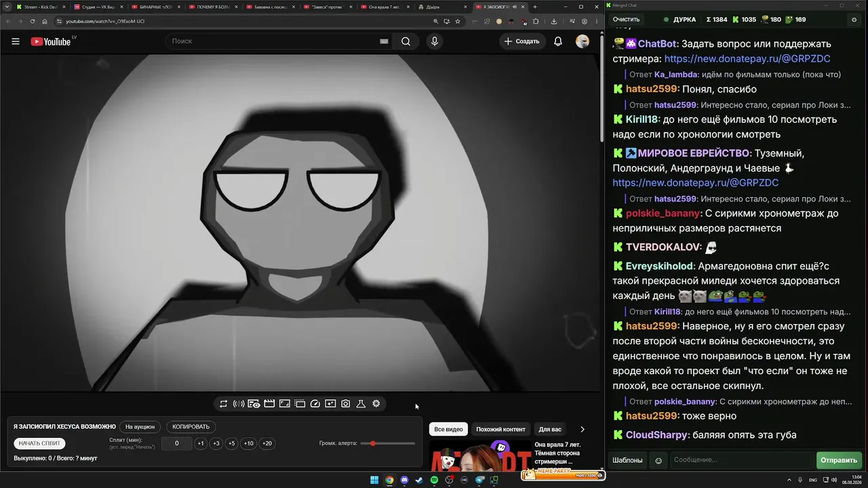Viewport: 868px width, 488px height.
Task: Open the 'Шаблоны' templates button
Action: (x=627, y=460)
